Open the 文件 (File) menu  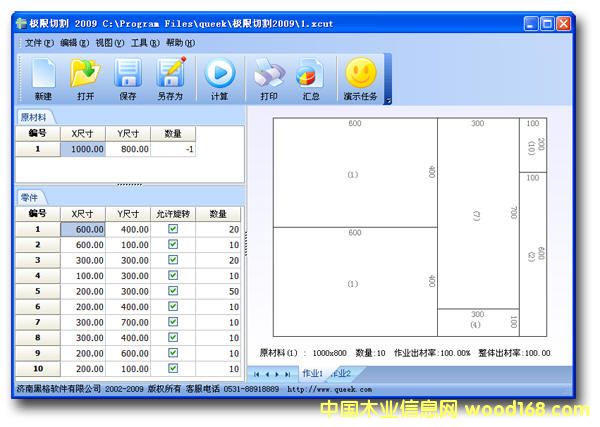38,43
